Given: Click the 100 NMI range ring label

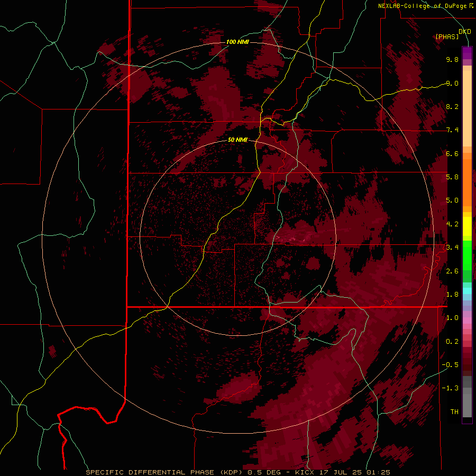Looking at the screenshot, I should (237, 42).
